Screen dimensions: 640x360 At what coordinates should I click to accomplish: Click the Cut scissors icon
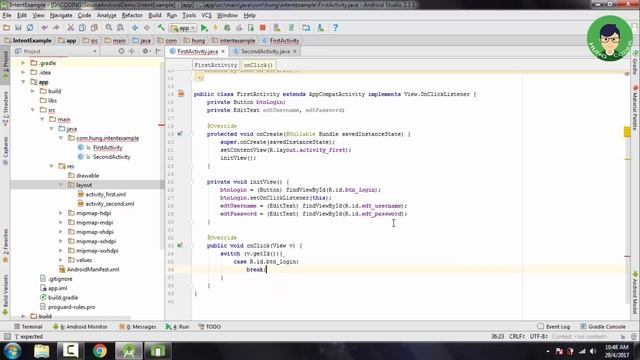pos(71,28)
